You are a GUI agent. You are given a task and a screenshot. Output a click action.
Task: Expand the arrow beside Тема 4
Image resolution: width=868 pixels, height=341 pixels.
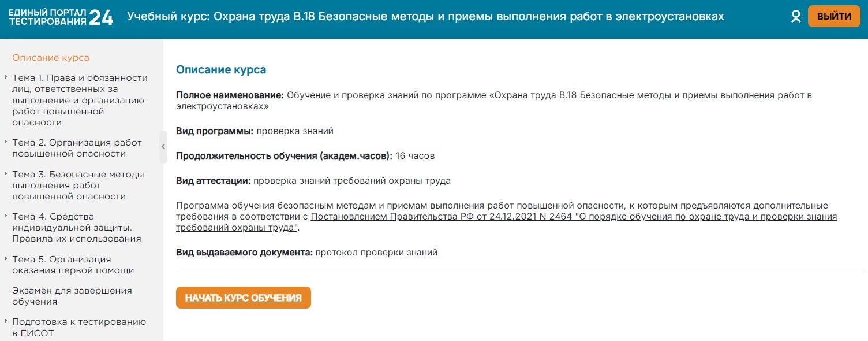click(x=6, y=217)
